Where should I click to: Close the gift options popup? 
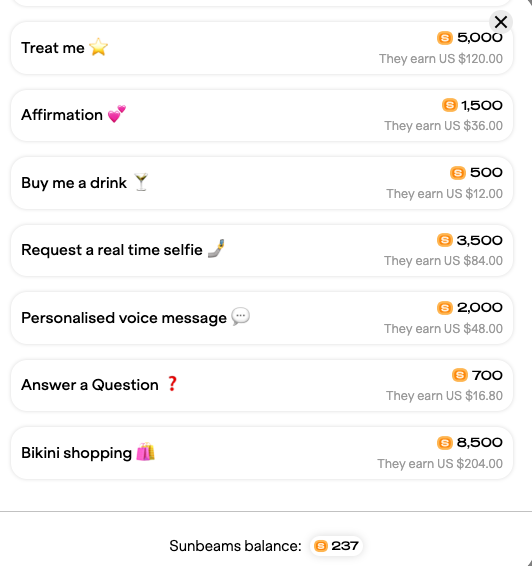tap(501, 22)
